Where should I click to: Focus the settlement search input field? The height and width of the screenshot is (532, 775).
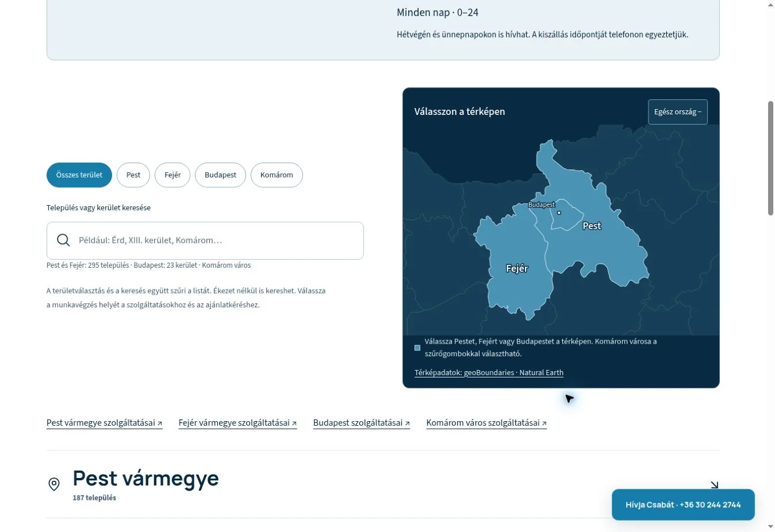tap(205, 241)
